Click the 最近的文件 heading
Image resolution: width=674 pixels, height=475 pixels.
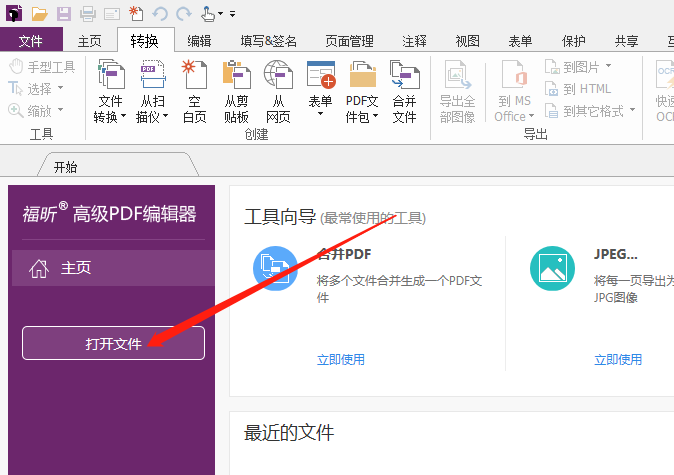[x=289, y=433]
